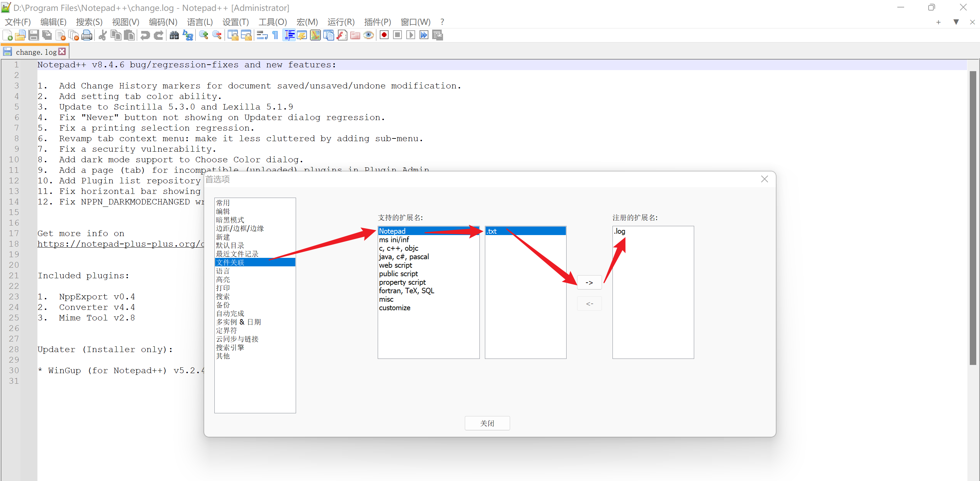
Task: Click the Undo arrow icon
Action: click(145, 35)
